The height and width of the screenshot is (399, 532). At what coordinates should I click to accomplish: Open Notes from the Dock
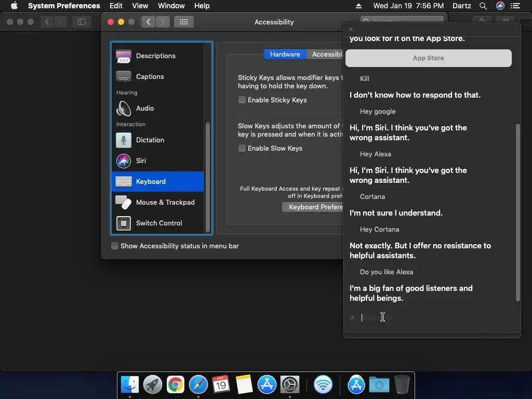(244, 384)
